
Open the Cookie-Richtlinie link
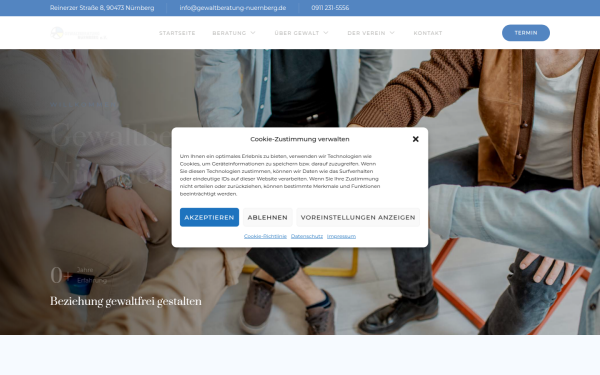(265, 236)
